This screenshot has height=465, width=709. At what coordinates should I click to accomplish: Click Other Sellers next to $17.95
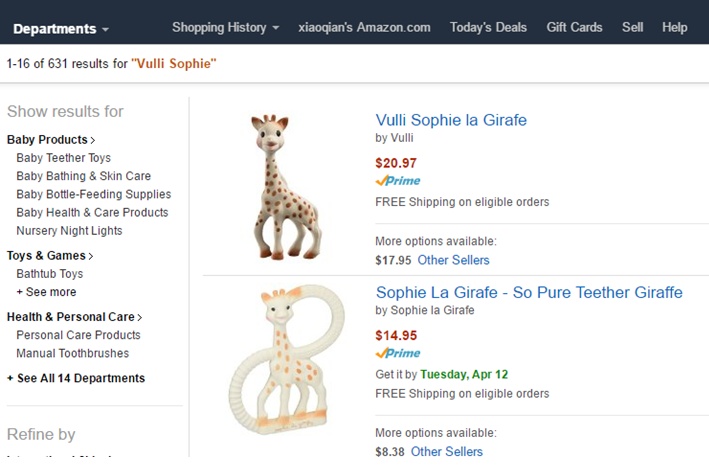(x=453, y=260)
